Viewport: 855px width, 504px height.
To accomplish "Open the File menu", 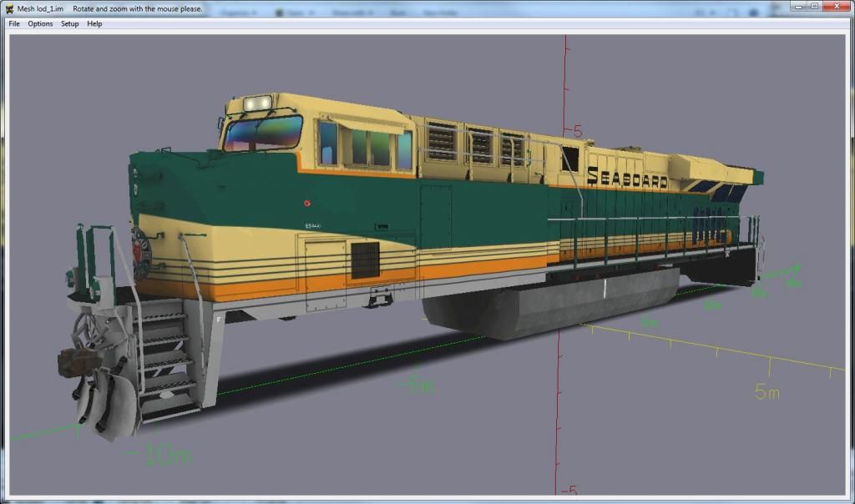I will (14, 24).
